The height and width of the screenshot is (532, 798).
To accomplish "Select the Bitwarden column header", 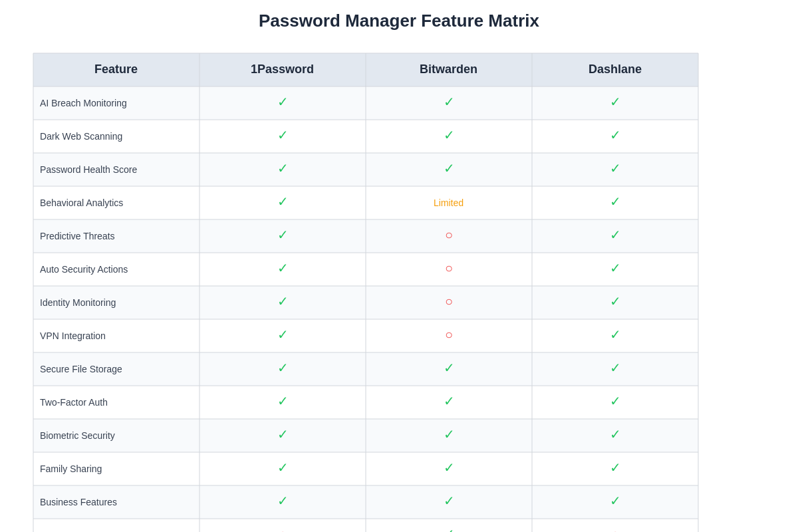I will (448, 69).
